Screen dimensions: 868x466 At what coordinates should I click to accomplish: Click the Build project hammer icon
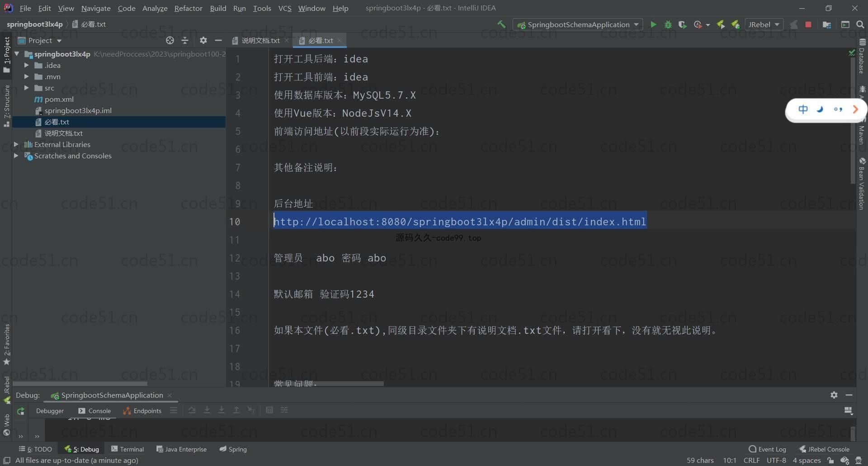[501, 24]
